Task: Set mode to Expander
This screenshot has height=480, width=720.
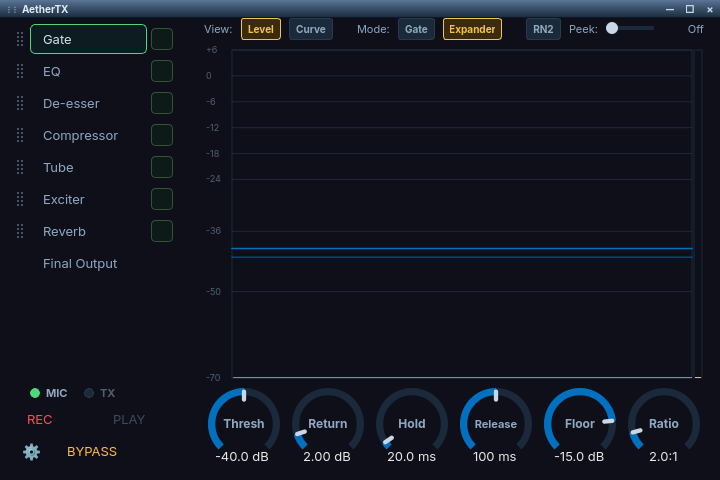Action: (x=472, y=29)
